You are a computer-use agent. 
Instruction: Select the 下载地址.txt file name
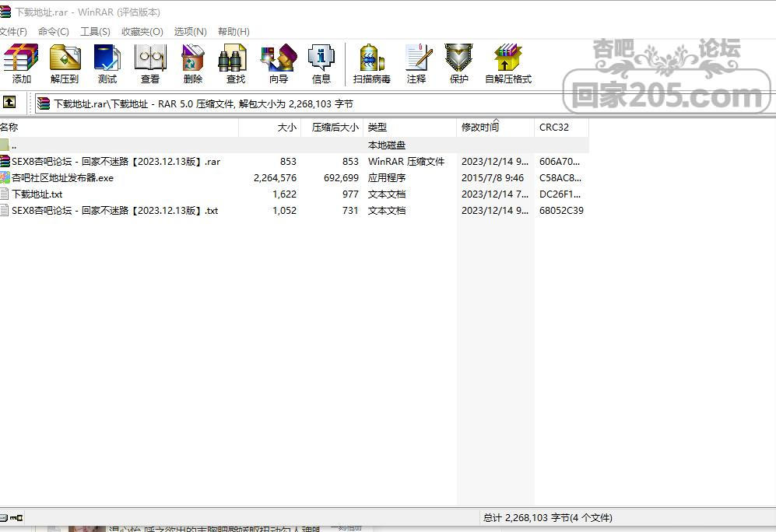pos(37,194)
